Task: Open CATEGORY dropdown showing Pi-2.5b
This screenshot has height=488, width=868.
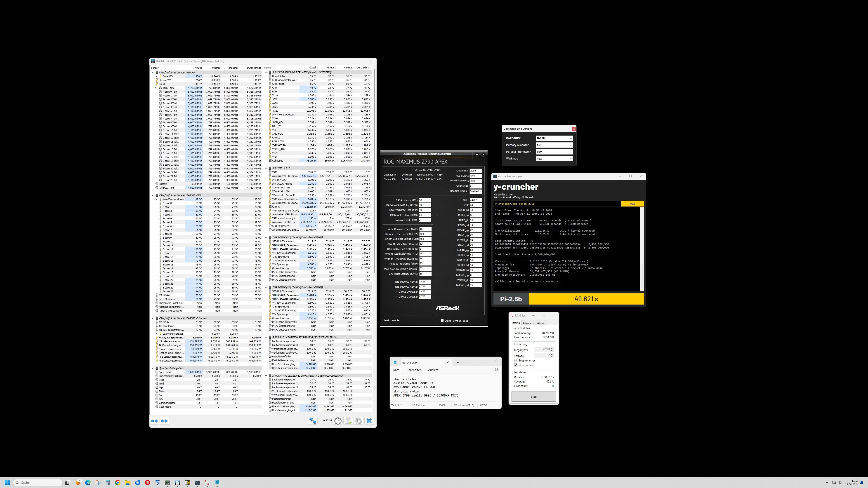Action: point(554,138)
